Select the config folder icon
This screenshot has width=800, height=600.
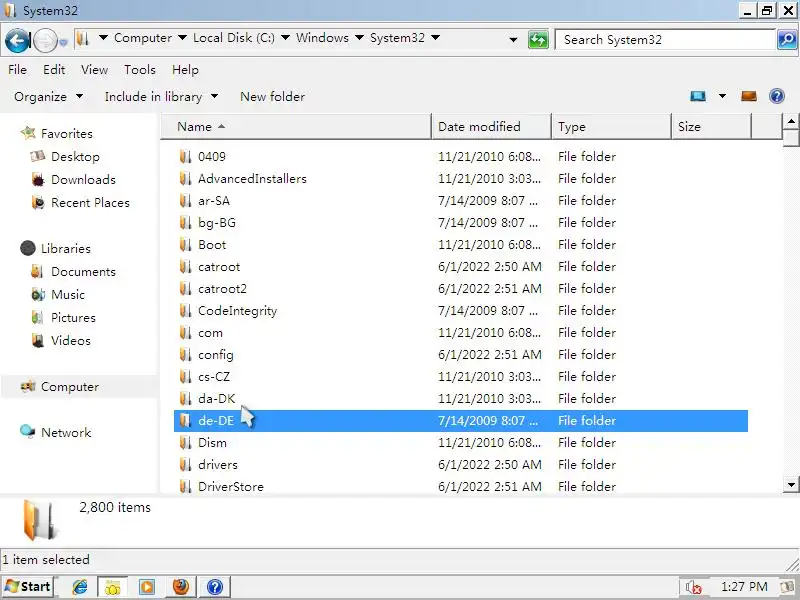pyautogui.click(x=185, y=354)
